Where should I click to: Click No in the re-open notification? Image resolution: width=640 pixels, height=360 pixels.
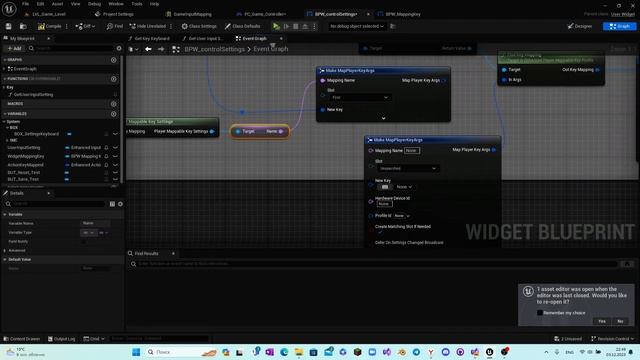(x=620, y=321)
